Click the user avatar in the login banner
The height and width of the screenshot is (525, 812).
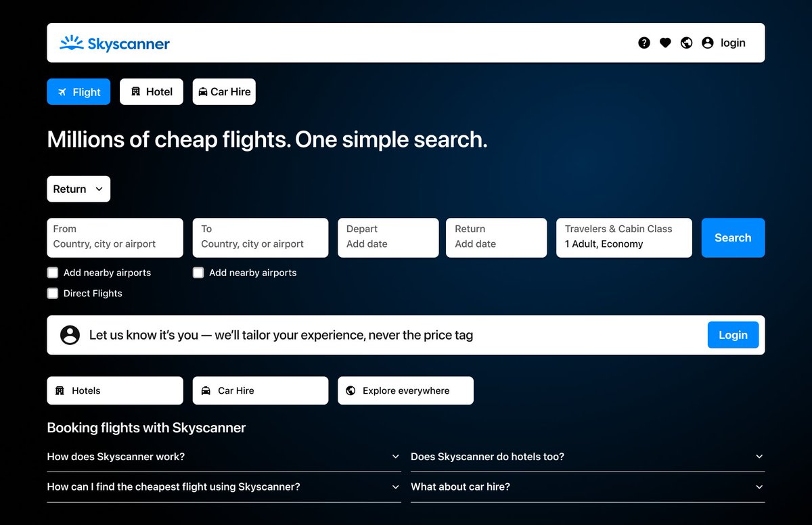pos(70,334)
